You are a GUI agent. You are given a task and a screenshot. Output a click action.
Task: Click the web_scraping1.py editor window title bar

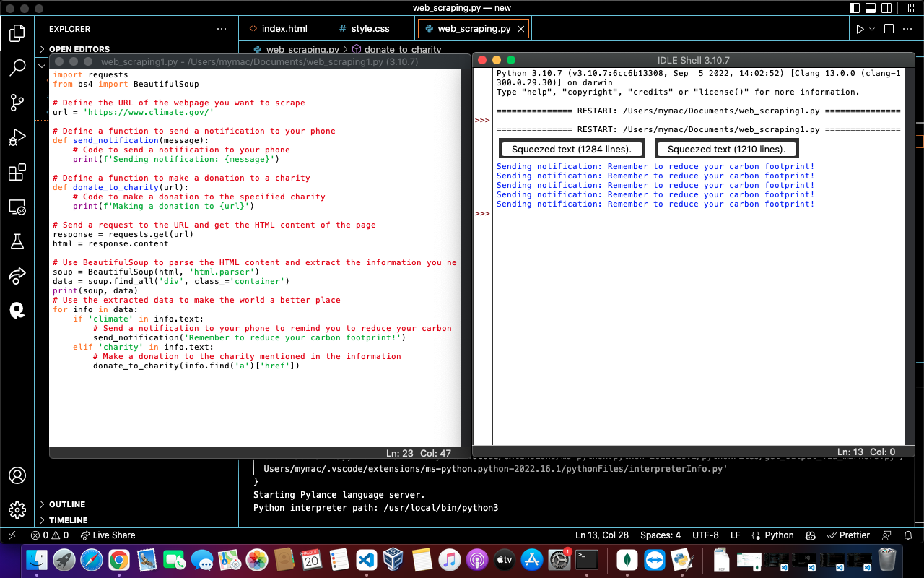click(x=259, y=62)
